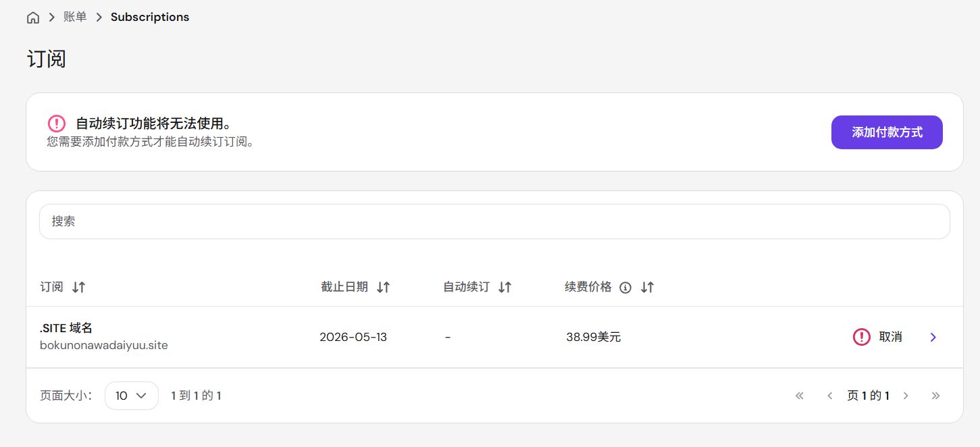
Task: Open the 页面大小 dropdown showing 10
Action: coord(132,396)
